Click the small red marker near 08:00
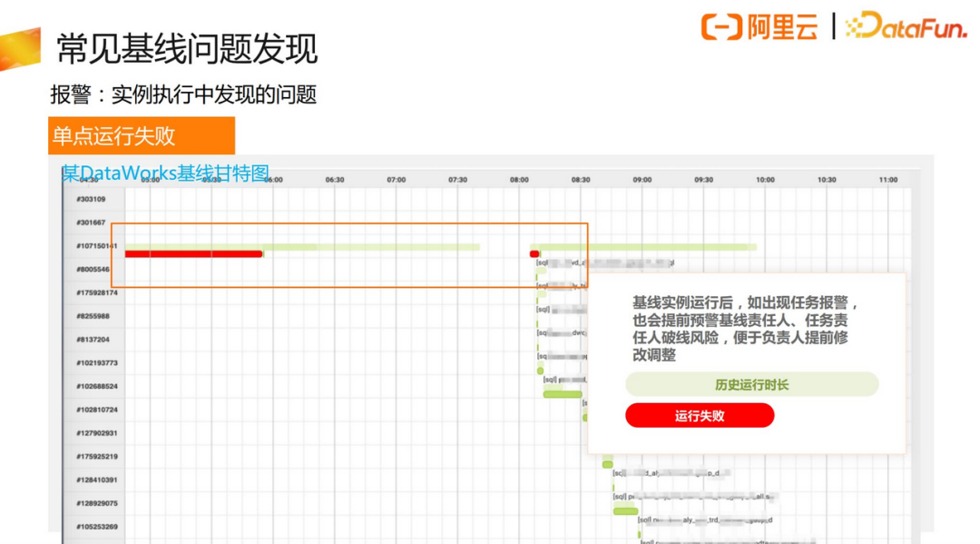The width and height of the screenshot is (980, 544). (534, 253)
